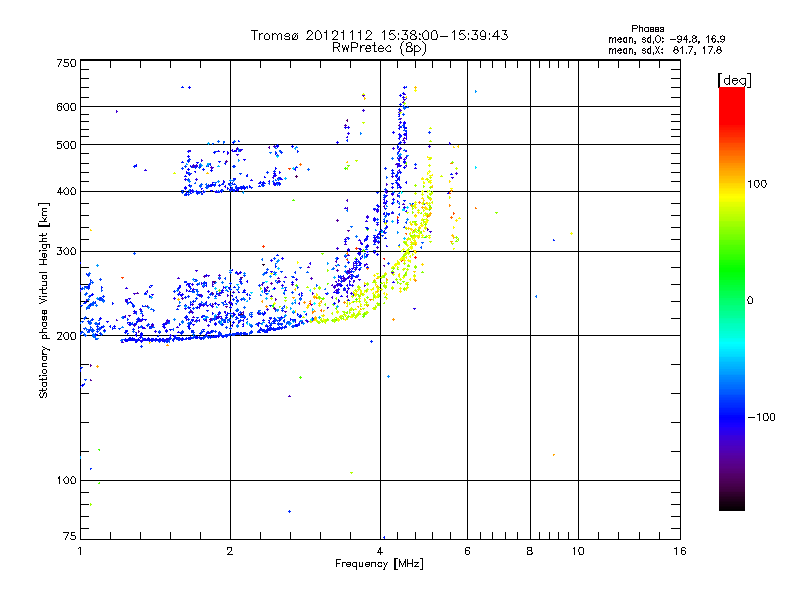Screen dimensions: 800x600
Task: Click the colorbar '100' tick label
Action: point(757,184)
